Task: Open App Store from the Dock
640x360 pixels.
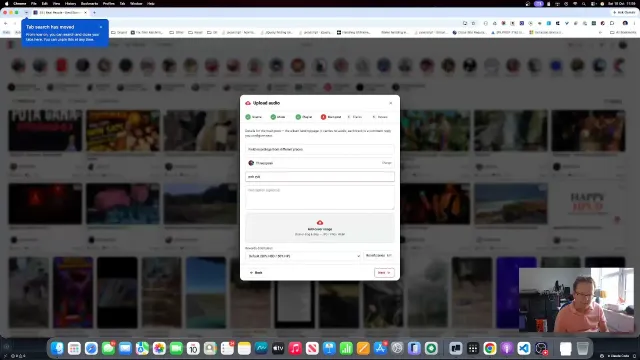Action: tap(380, 348)
